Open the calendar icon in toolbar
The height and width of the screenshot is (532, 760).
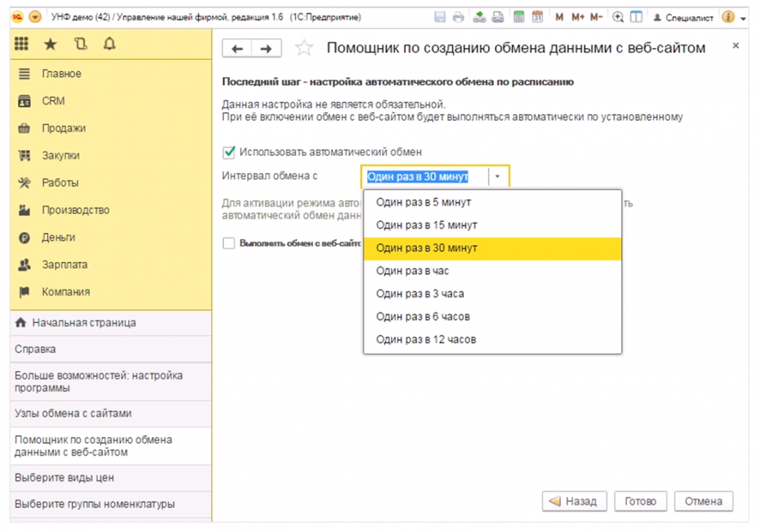tap(537, 17)
